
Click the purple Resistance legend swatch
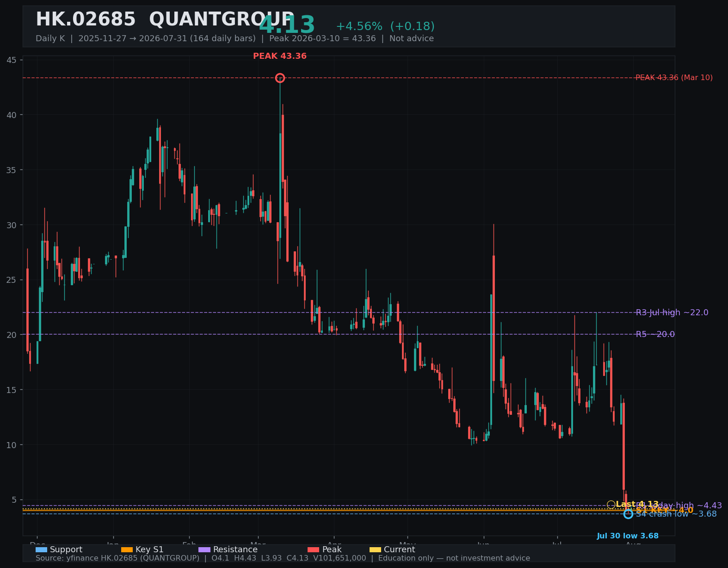[x=204, y=549]
